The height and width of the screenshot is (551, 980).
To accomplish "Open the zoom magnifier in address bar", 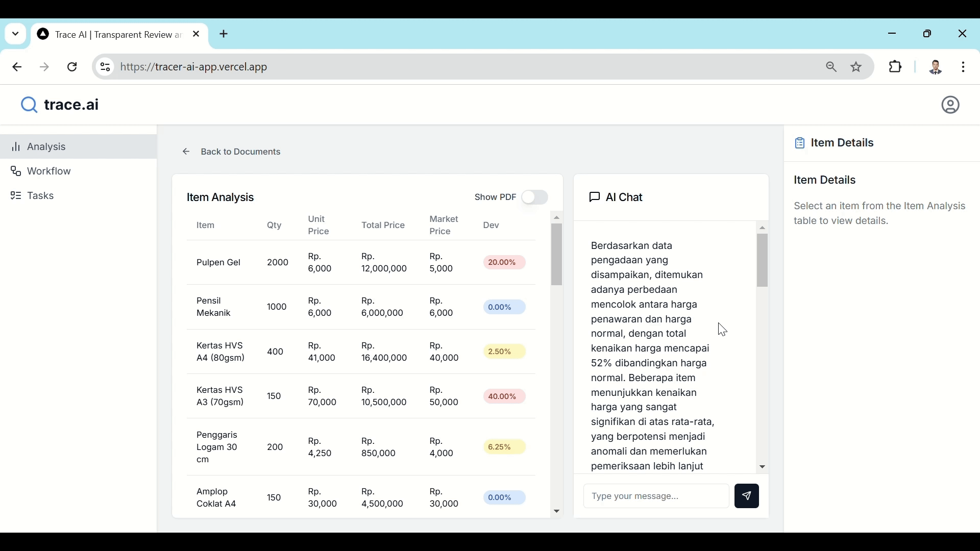I will 831,67.
